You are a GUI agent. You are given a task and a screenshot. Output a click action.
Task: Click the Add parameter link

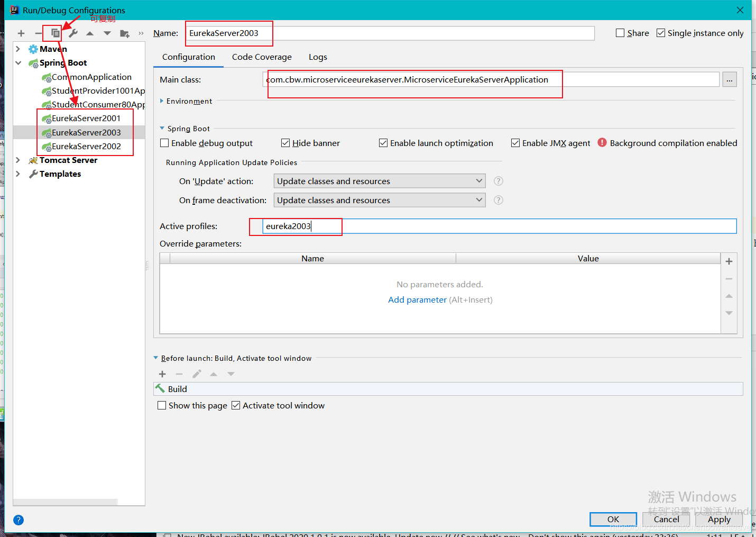(417, 299)
